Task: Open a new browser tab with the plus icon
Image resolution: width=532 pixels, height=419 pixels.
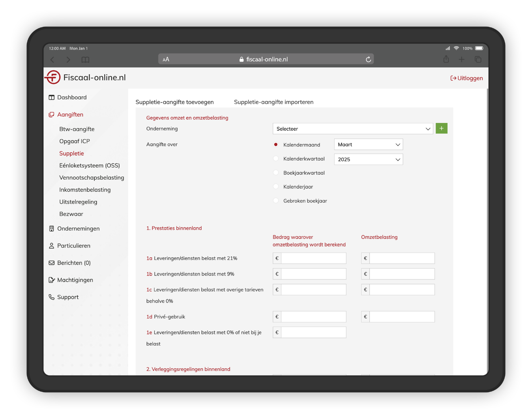Action: tap(461, 60)
